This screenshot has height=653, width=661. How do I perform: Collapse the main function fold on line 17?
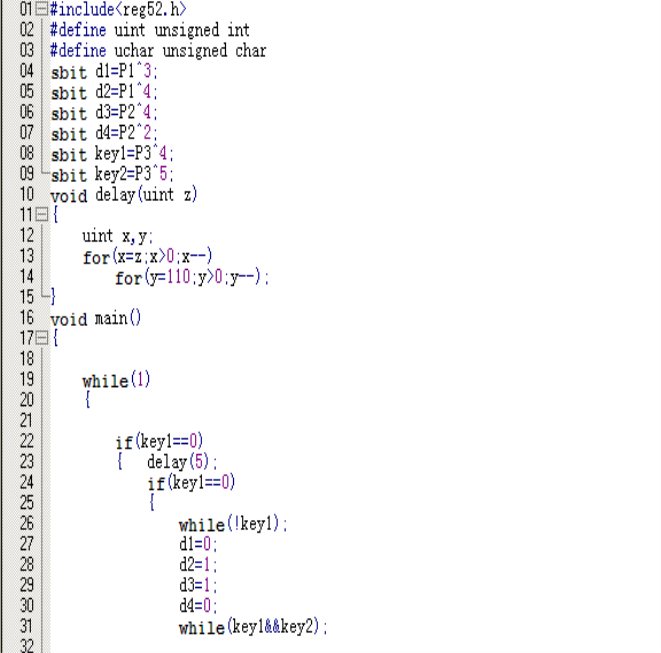click(x=41, y=338)
